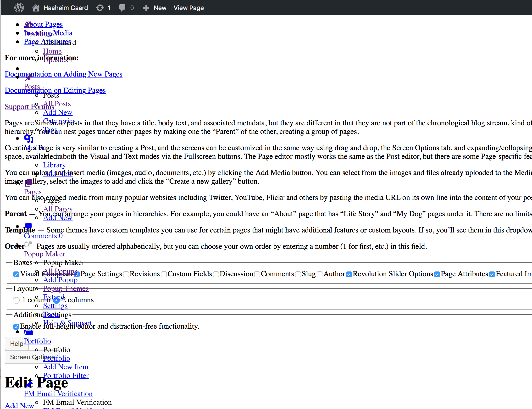Open the New content dropdown in admin bar
This screenshot has width=532, height=409.
[x=160, y=8]
